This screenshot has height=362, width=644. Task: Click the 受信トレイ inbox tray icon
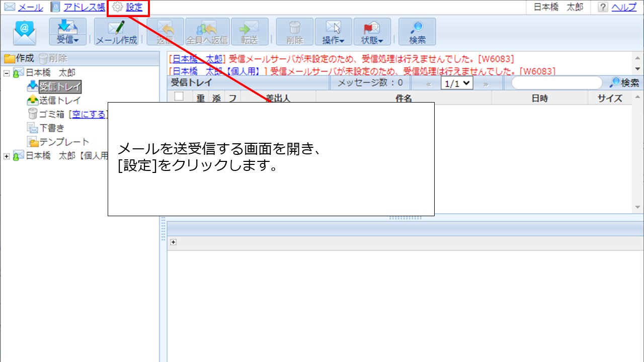(x=33, y=86)
